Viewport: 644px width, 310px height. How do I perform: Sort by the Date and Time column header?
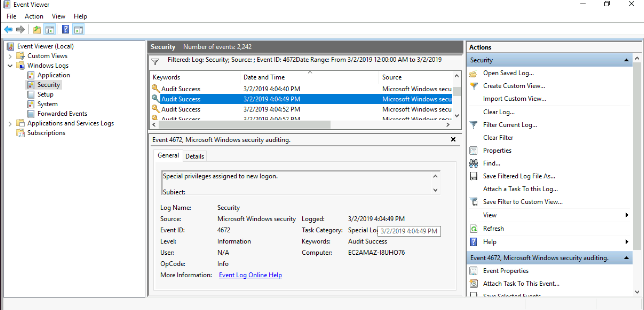click(x=309, y=77)
